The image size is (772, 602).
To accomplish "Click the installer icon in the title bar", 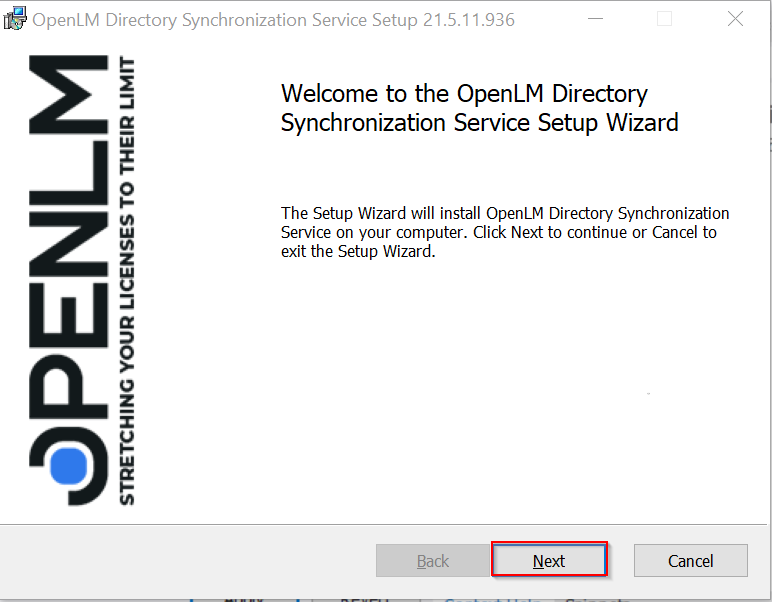I will click(14, 20).
